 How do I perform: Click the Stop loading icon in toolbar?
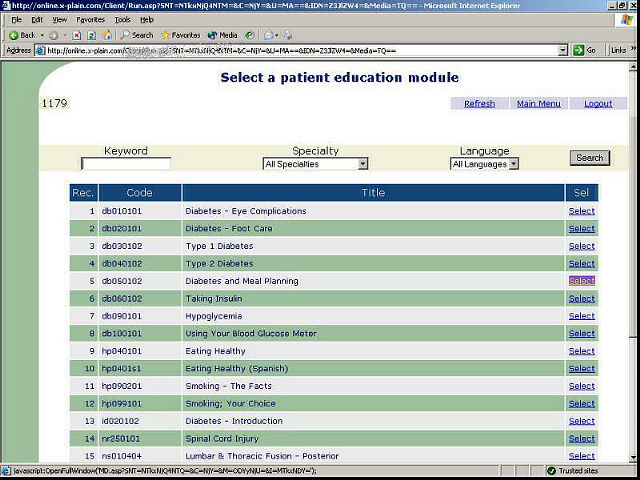76,35
